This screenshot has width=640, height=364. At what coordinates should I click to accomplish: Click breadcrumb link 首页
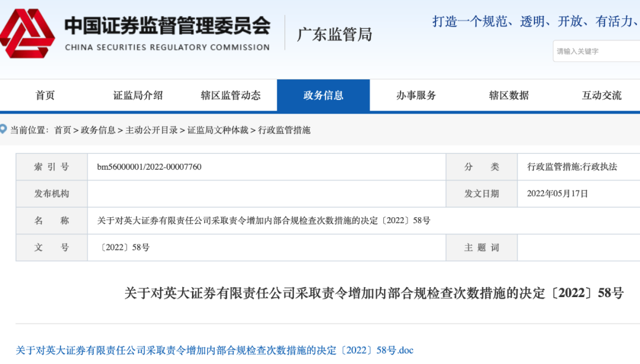(62, 130)
